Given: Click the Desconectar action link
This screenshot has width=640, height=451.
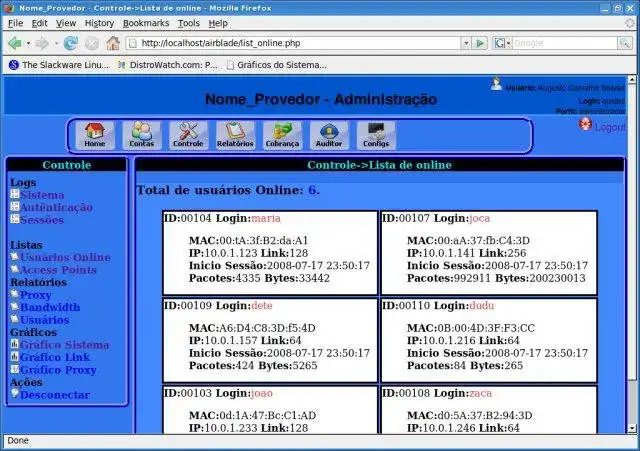Looking at the screenshot, I should pyautogui.click(x=55, y=395).
